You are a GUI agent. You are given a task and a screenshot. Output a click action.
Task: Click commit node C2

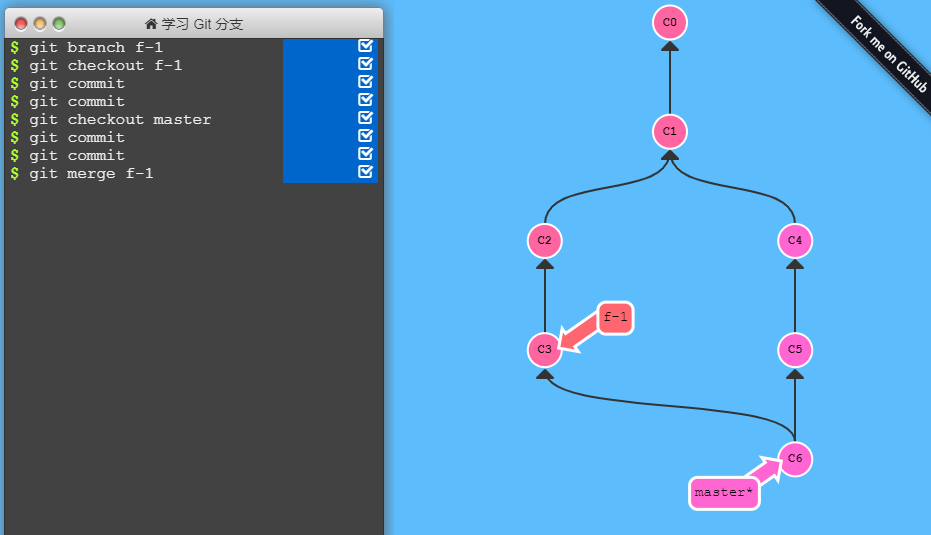point(544,240)
